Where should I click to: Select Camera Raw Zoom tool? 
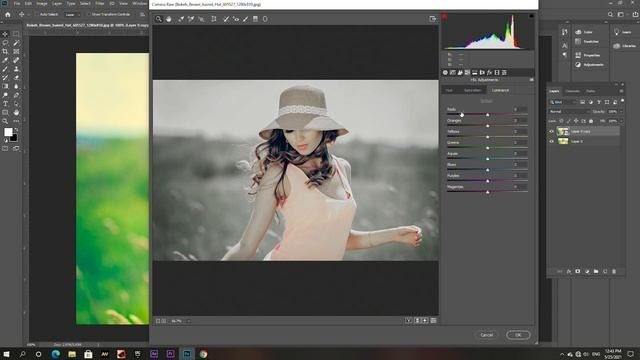(x=159, y=19)
